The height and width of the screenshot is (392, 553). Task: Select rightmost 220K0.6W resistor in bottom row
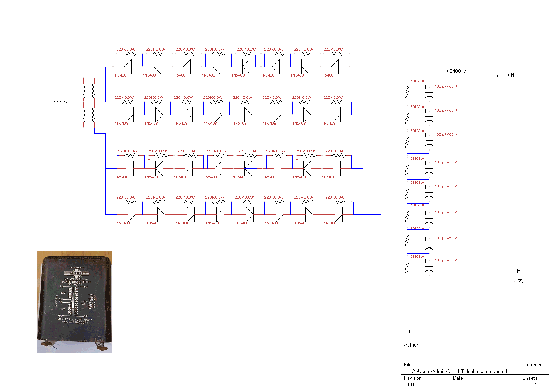337,202
